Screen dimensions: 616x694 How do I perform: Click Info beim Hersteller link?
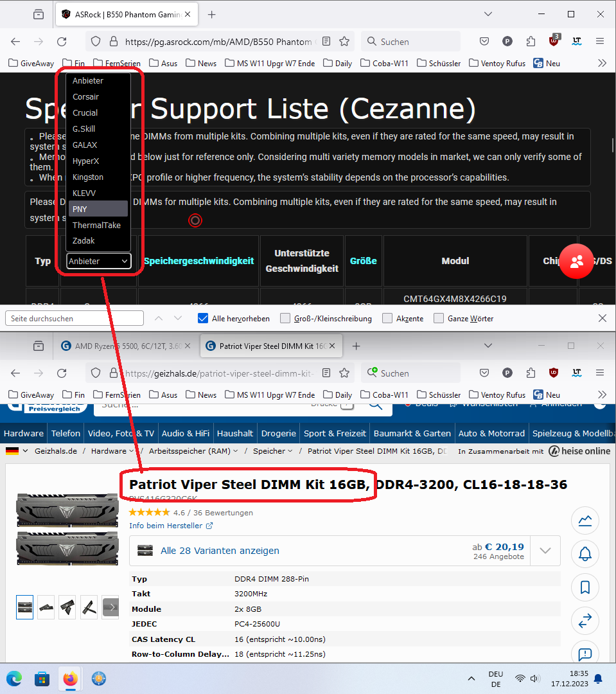click(x=171, y=526)
